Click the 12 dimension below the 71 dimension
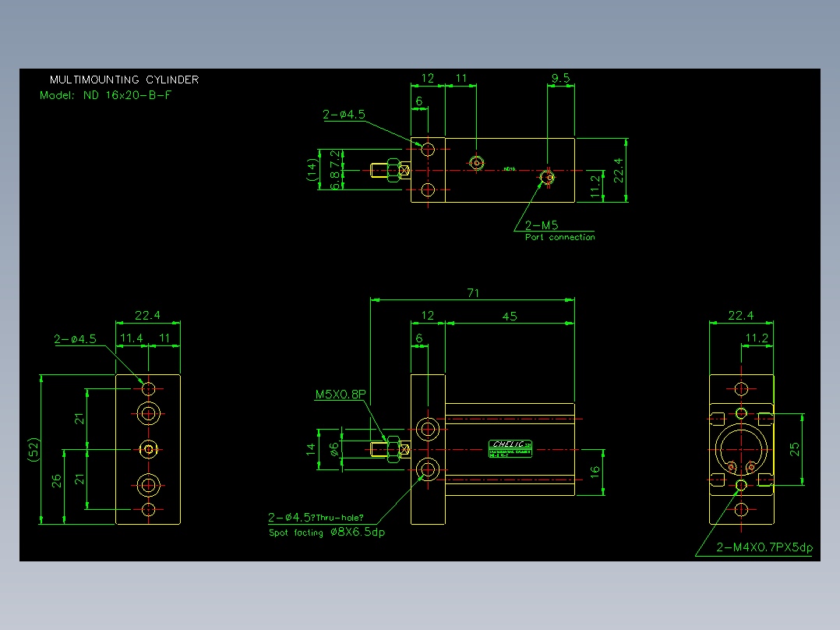This screenshot has width=840, height=630. click(x=428, y=315)
